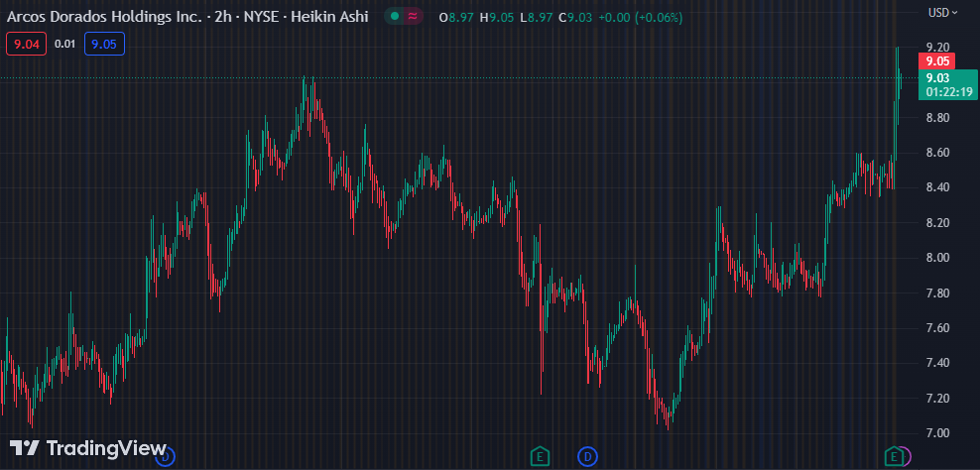980x470 pixels.
Task: Click the 7.80 price scale label
Action: pyautogui.click(x=937, y=294)
